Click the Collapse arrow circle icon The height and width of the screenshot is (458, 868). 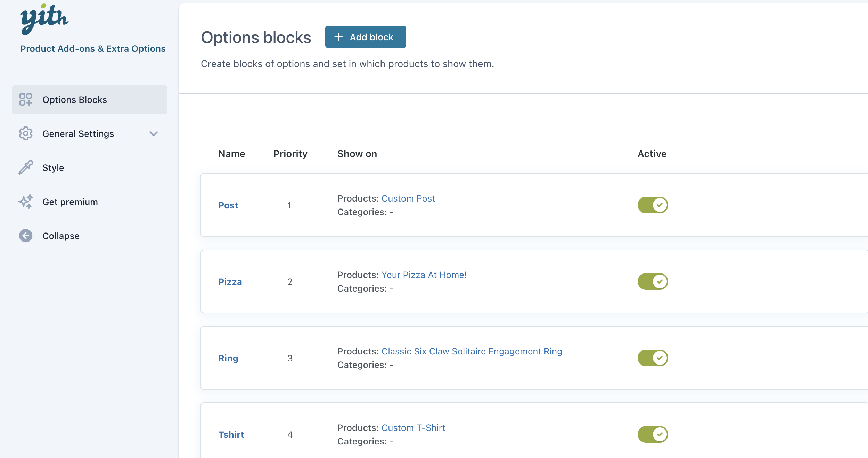pyautogui.click(x=25, y=236)
